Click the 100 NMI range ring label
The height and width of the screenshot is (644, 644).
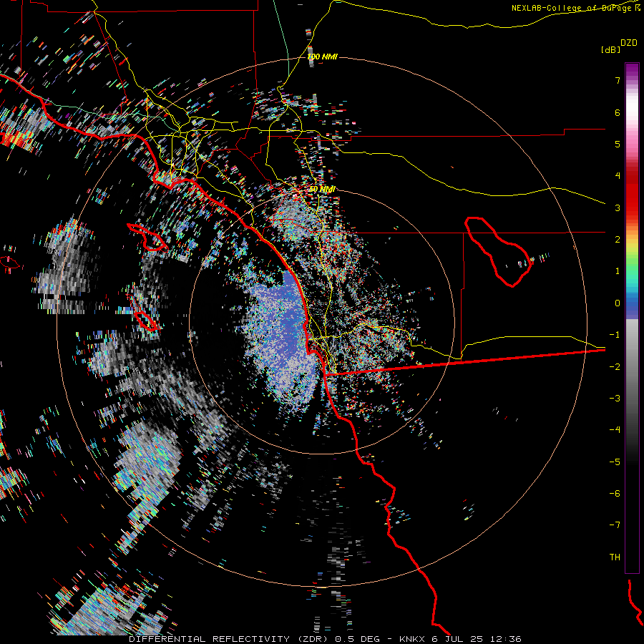pos(323,57)
